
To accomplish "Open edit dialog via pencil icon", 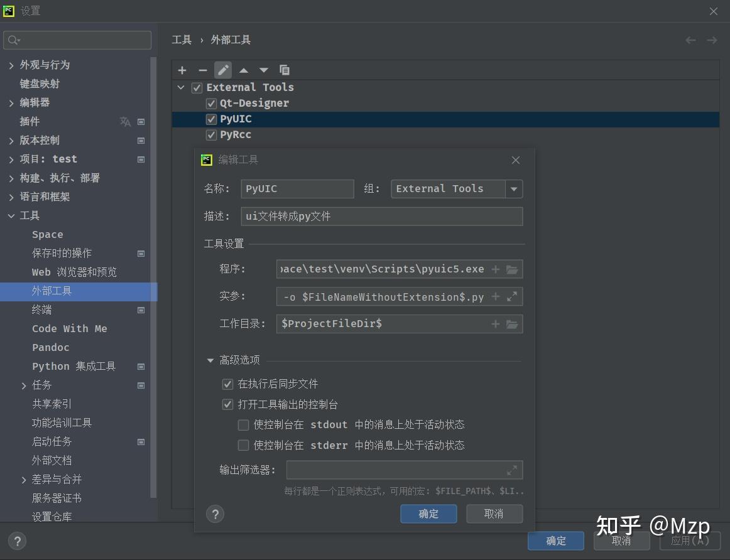I will [x=223, y=70].
